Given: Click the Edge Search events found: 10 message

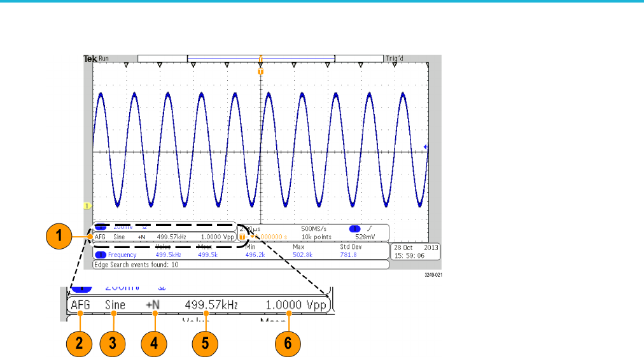Looking at the screenshot, I should tap(136, 265).
